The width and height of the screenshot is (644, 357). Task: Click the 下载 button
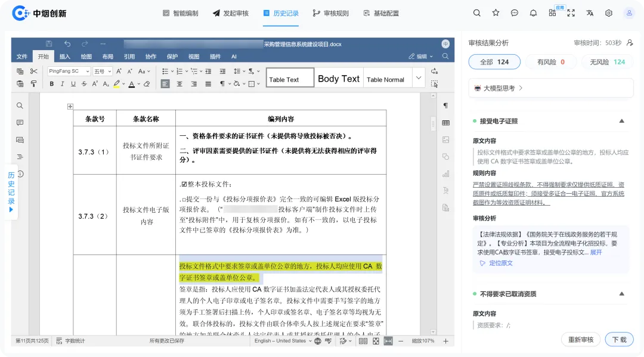pos(619,340)
